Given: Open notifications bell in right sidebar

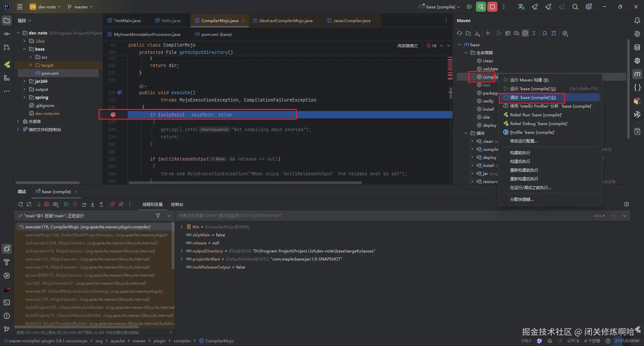Looking at the screenshot, I should (x=637, y=21).
